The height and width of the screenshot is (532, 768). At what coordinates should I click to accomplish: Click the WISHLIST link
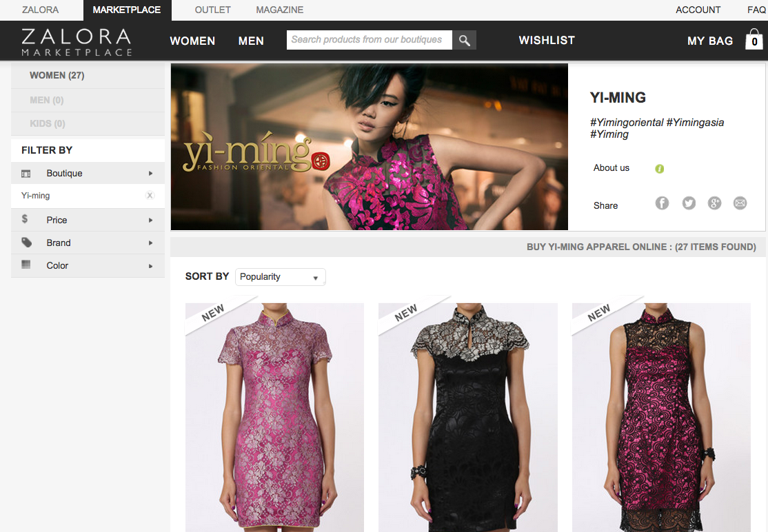pyautogui.click(x=547, y=40)
